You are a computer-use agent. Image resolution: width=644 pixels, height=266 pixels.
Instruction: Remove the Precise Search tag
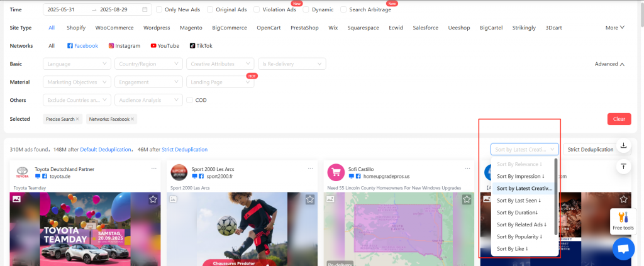coord(77,119)
